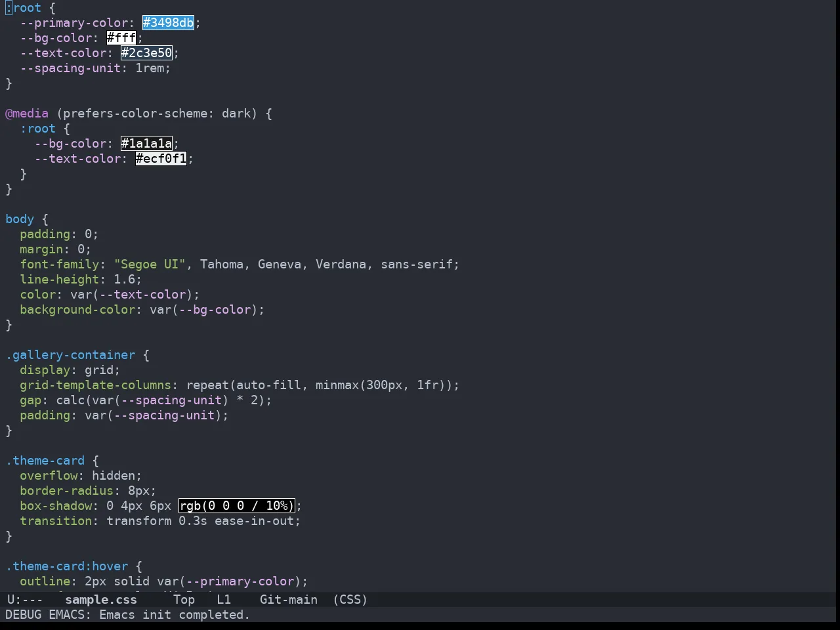Click the #fff color value
This screenshot has width=840, height=630.
click(x=121, y=38)
